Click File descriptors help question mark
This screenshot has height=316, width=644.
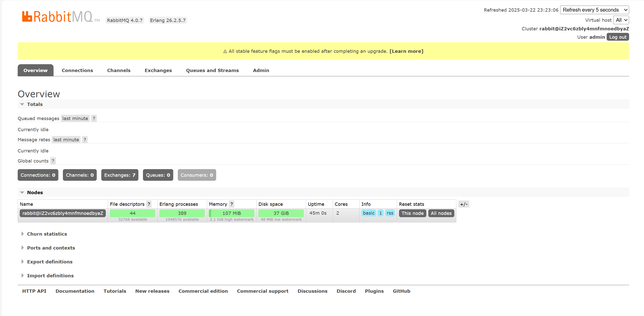(x=149, y=204)
